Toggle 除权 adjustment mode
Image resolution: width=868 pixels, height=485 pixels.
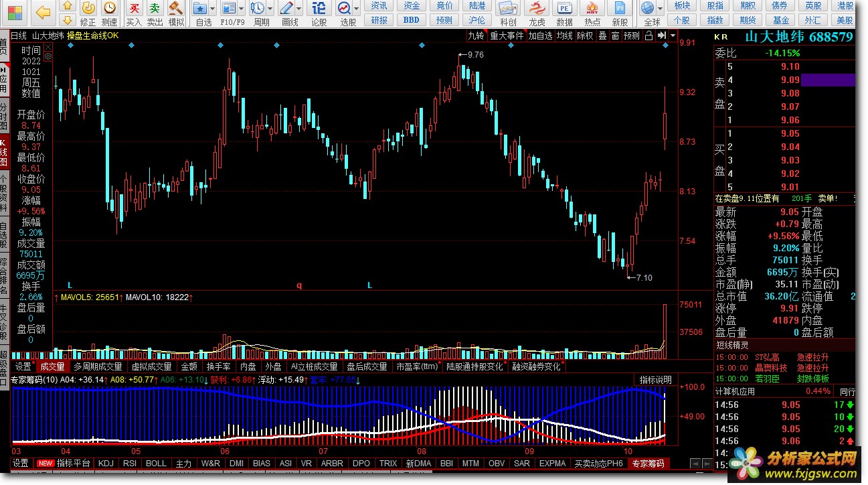tap(585, 36)
